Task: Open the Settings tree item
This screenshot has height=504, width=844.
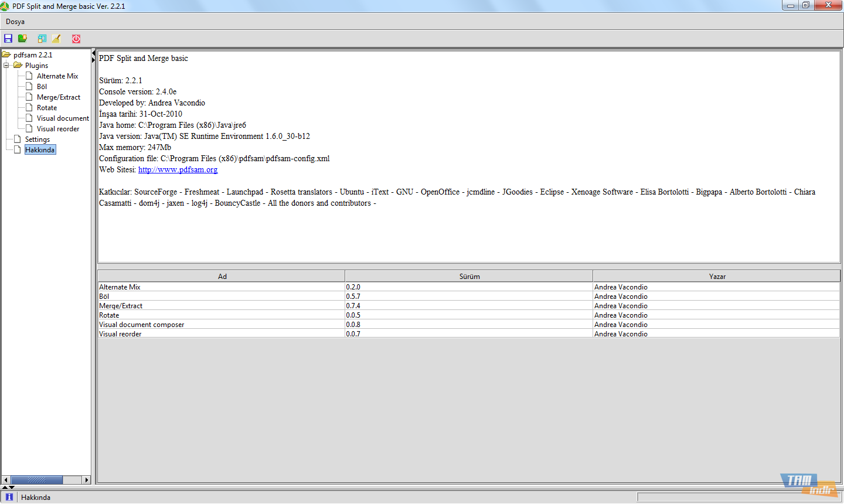Action: point(38,139)
